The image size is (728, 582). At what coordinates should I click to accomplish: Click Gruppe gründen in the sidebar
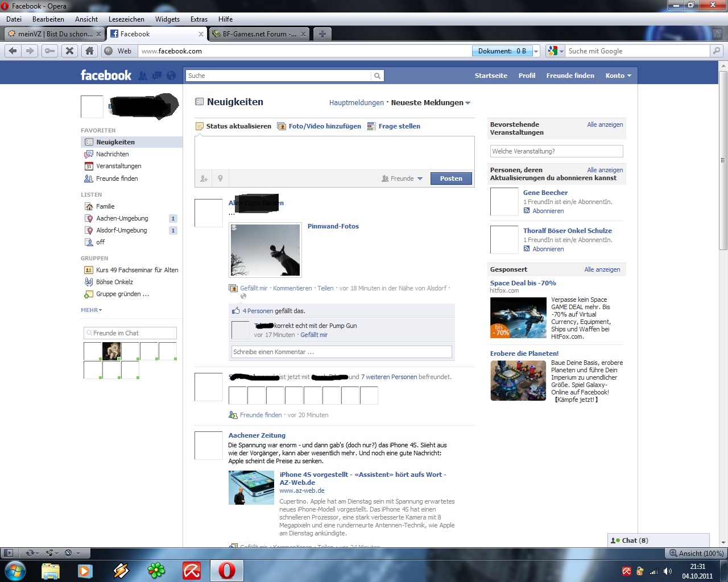pyautogui.click(x=122, y=294)
